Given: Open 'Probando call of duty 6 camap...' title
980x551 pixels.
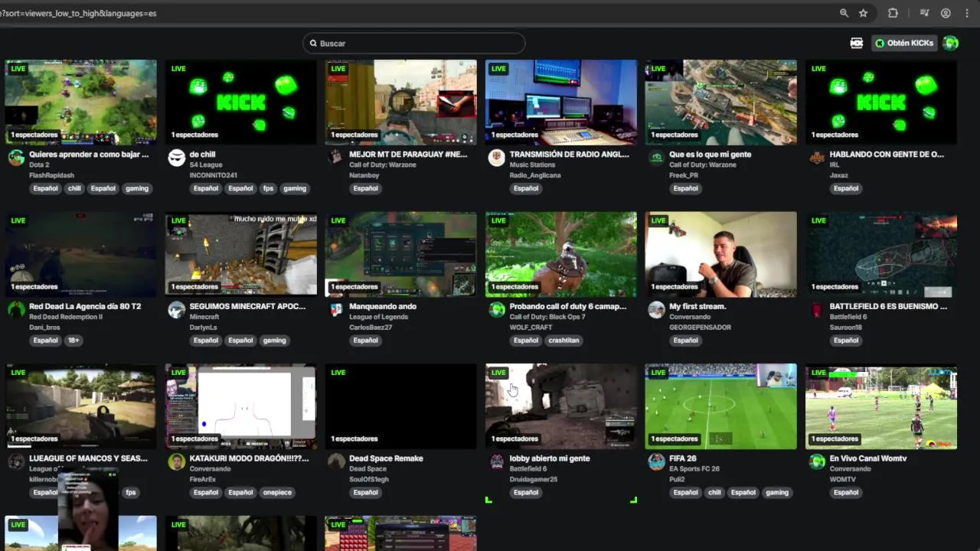Looking at the screenshot, I should click(568, 306).
